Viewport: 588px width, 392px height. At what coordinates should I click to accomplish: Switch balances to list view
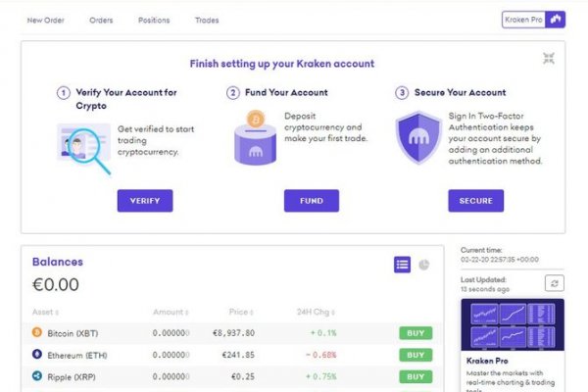402,265
